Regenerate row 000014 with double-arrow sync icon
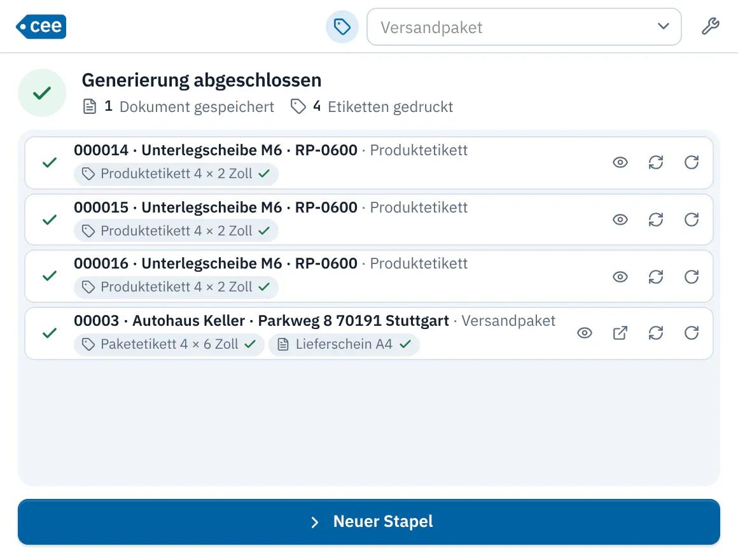 [656, 163]
